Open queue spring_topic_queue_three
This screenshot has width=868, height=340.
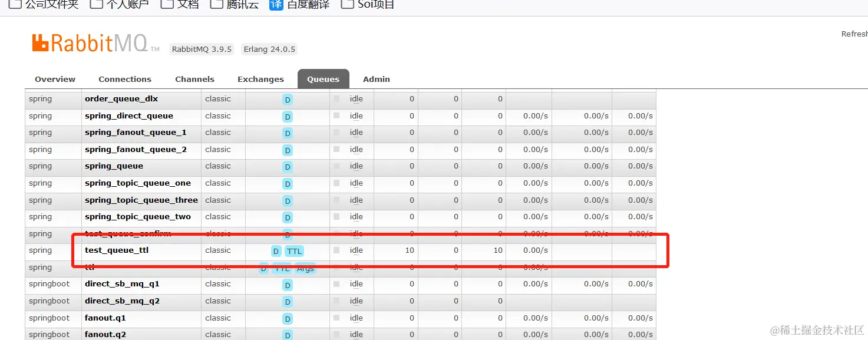(141, 200)
